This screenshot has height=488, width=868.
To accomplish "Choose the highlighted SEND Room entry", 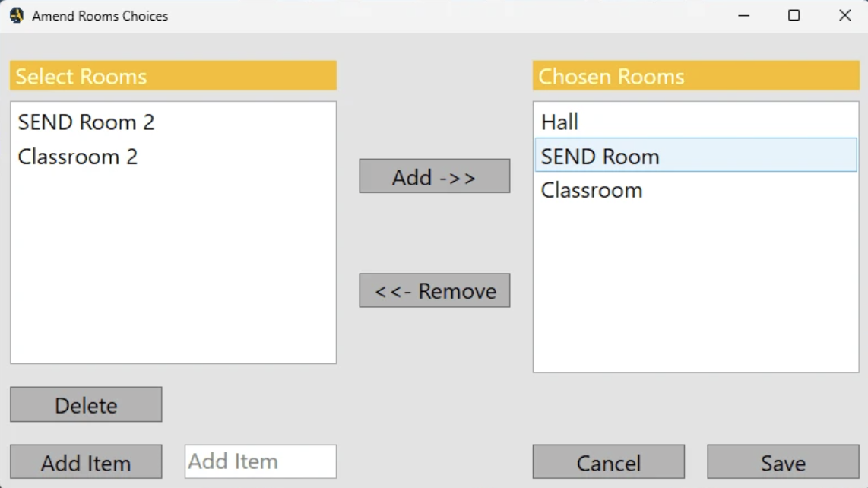I will tap(600, 157).
